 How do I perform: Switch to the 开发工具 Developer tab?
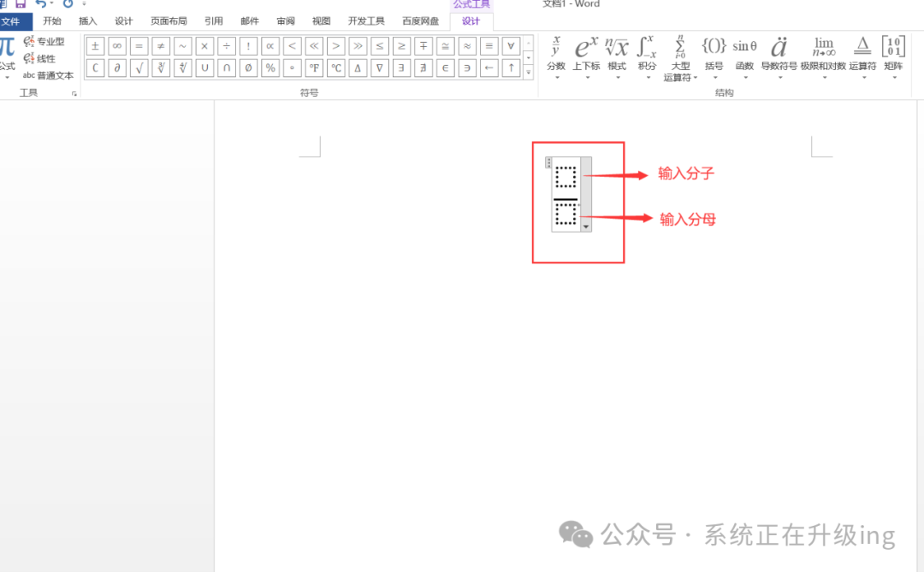[x=366, y=21]
